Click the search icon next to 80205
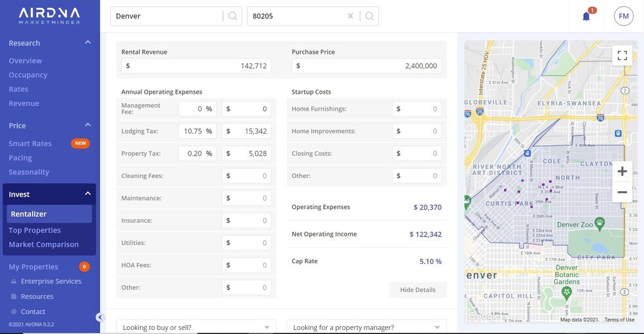Screen dimensions: 644x334 point(369,16)
